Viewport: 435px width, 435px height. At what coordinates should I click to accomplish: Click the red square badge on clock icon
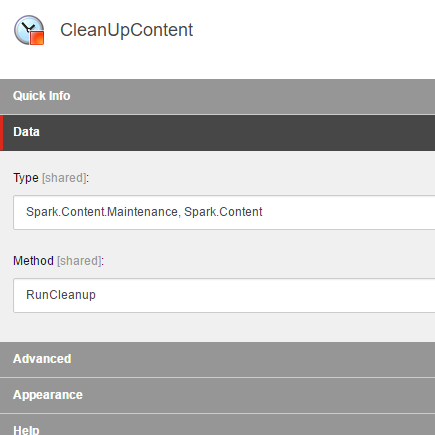(37, 38)
